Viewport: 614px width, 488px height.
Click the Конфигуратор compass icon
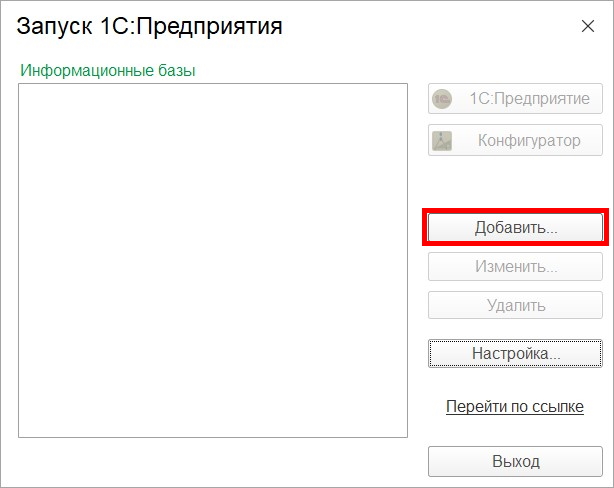point(442,141)
